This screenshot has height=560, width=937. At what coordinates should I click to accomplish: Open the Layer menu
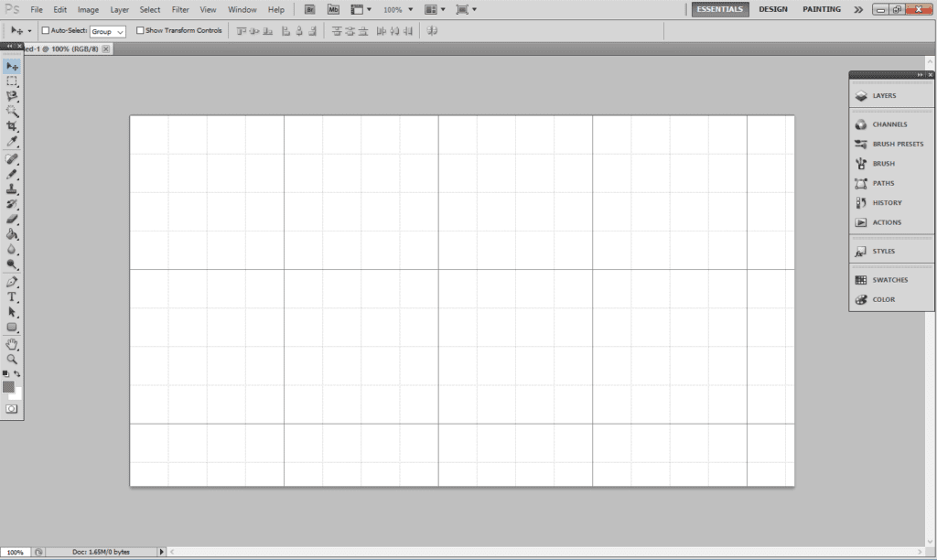pos(119,9)
